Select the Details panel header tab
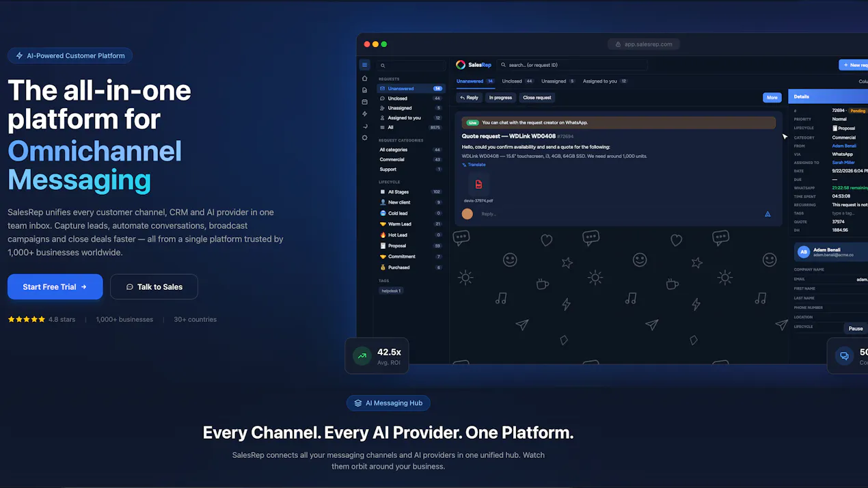The height and width of the screenshot is (488, 868). click(828, 97)
